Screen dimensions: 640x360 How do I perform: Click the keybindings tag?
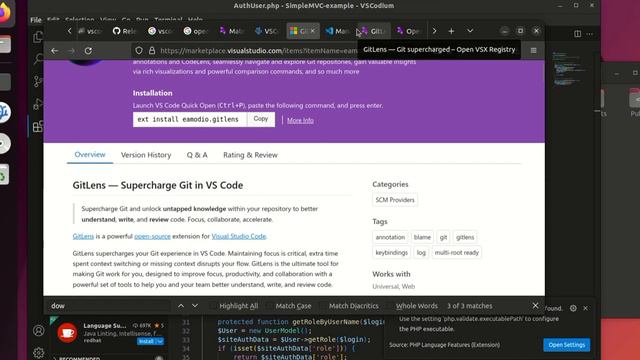(x=391, y=253)
